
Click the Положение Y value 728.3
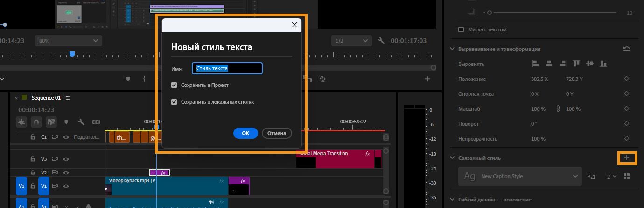[x=575, y=79]
